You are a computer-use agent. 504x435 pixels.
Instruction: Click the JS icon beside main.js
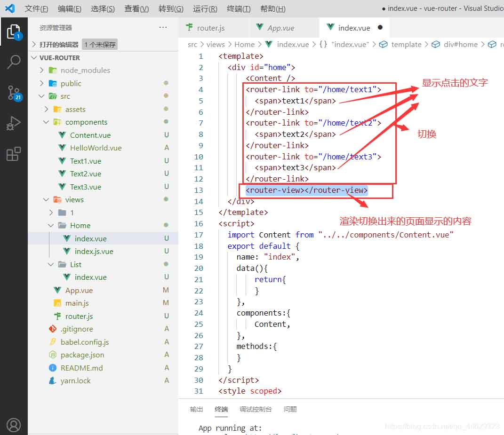coord(57,303)
